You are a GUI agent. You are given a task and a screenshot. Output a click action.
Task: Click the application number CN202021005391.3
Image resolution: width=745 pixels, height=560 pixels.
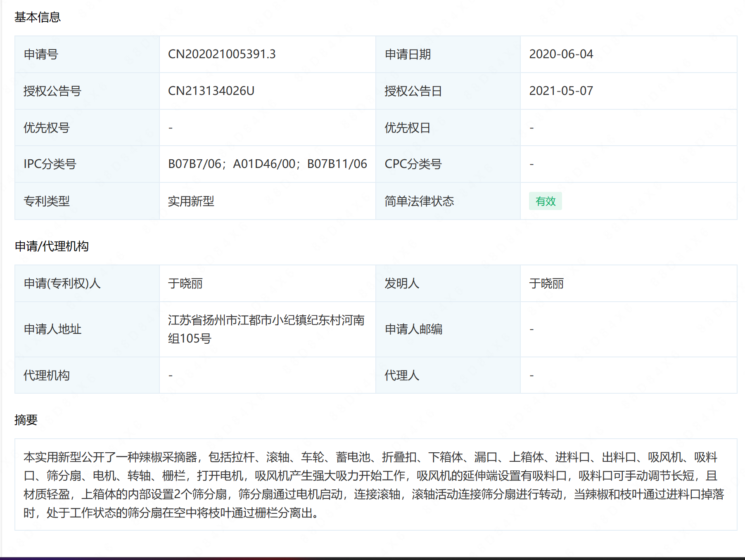[222, 54]
